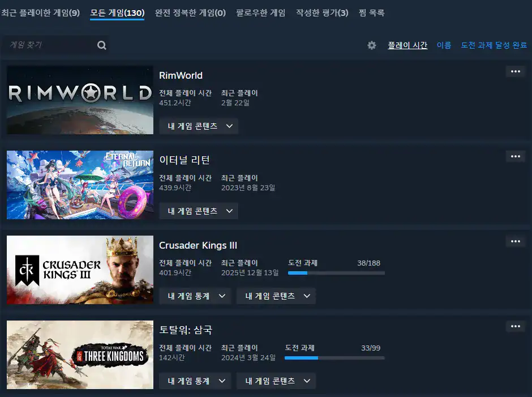Click last played date 2월 22일
Image resolution: width=532 pixels, height=397 pixels.
click(x=235, y=103)
